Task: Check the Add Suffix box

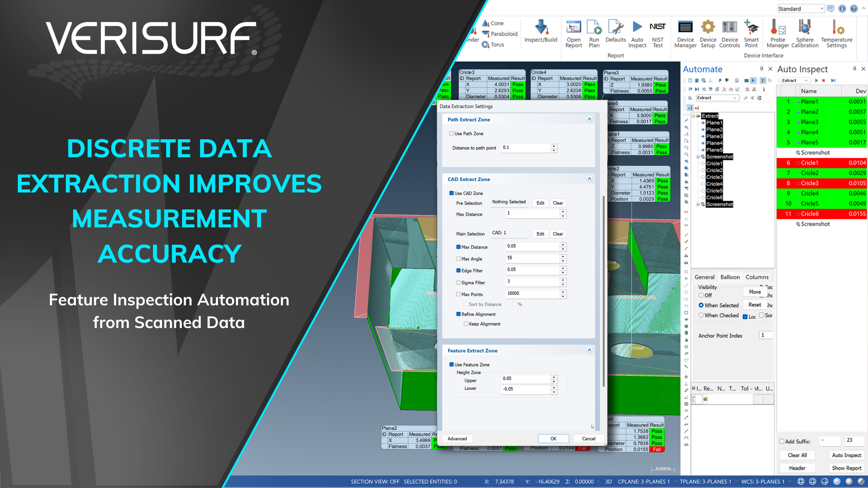Action: 782,441
